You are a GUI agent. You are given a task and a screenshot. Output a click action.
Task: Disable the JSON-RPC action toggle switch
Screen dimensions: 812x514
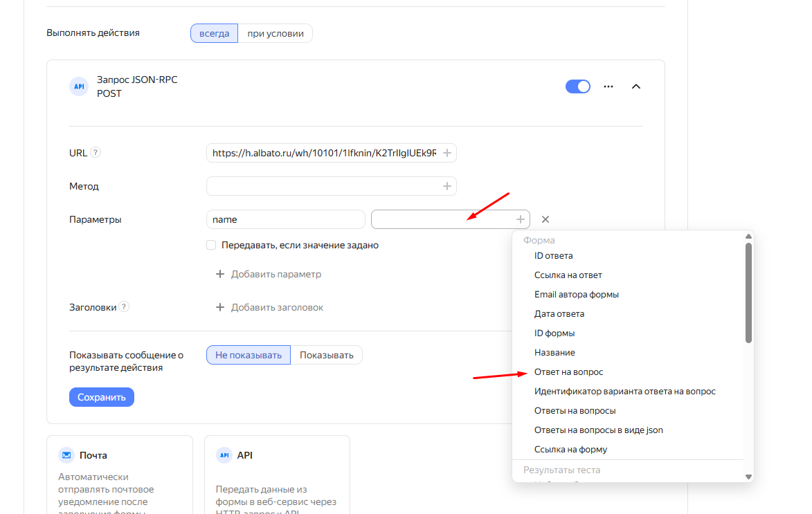click(x=577, y=86)
